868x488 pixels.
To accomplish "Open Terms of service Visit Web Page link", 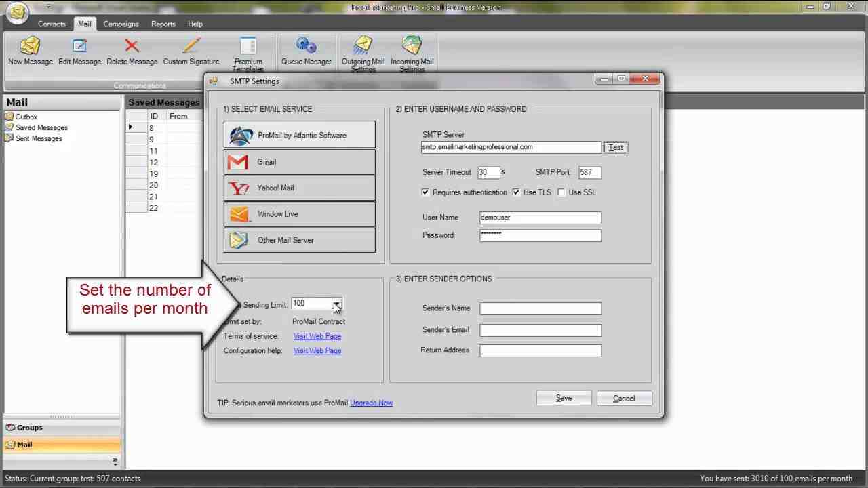I will click(x=317, y=336).
